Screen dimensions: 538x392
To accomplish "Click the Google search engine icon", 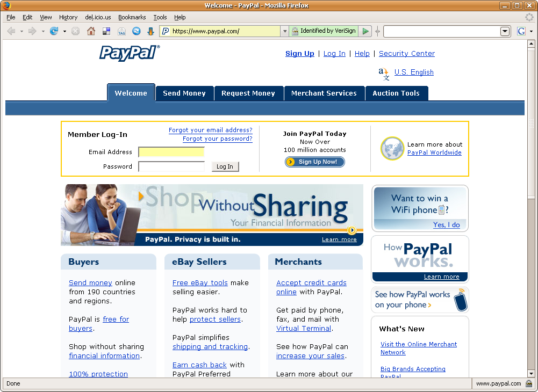I will 521,31.
